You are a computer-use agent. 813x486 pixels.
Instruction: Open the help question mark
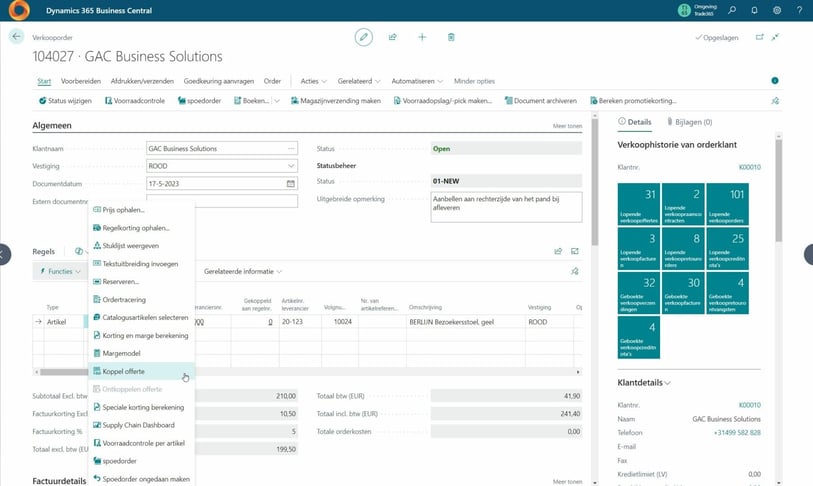pos(799,10)
